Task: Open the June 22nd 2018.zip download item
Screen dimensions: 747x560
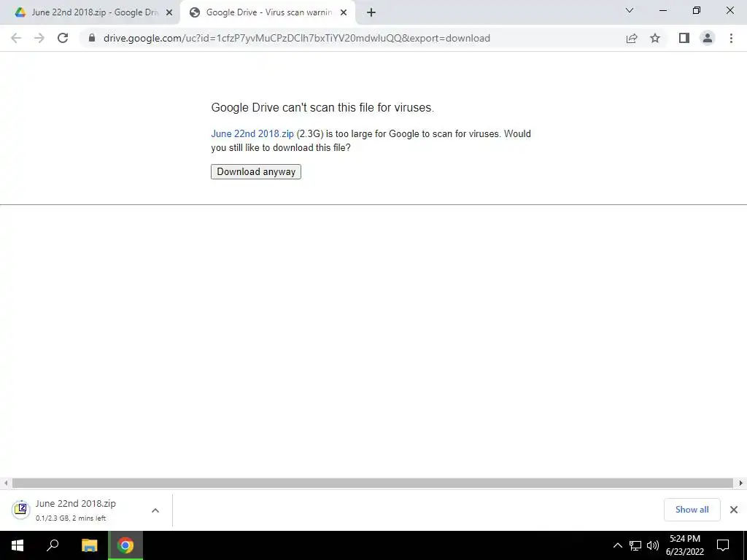Action: pos(76,510)
